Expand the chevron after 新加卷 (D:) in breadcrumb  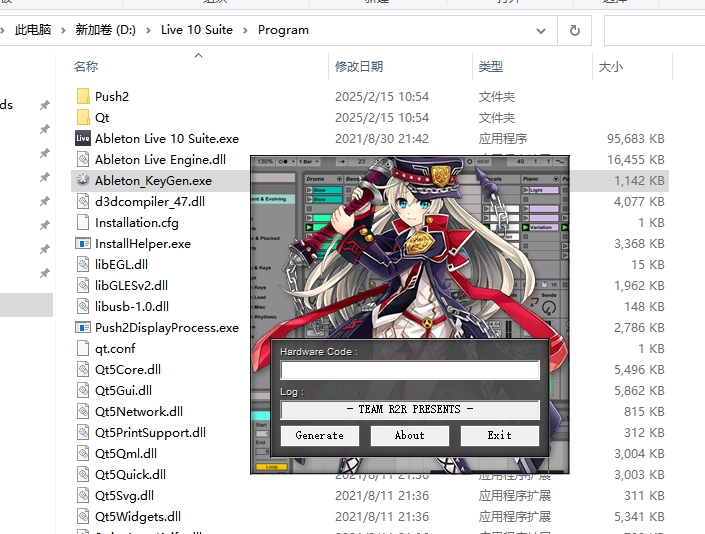coord(148,31)
